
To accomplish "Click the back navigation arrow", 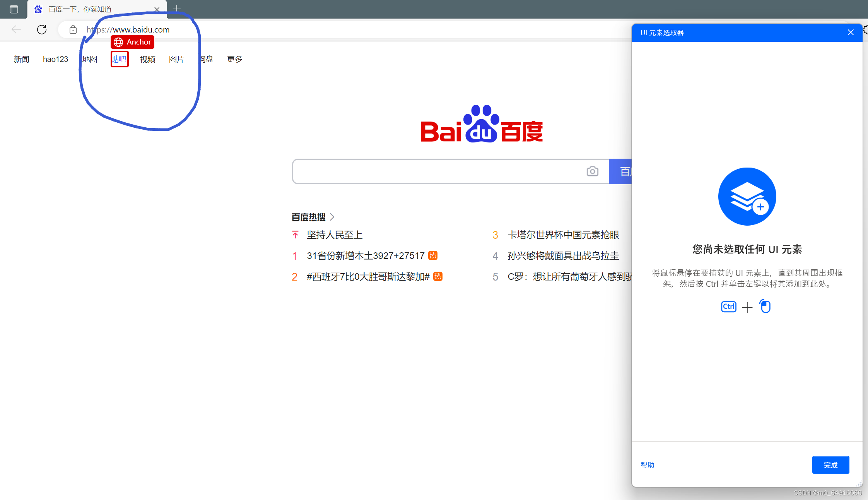I will (15, 29).
